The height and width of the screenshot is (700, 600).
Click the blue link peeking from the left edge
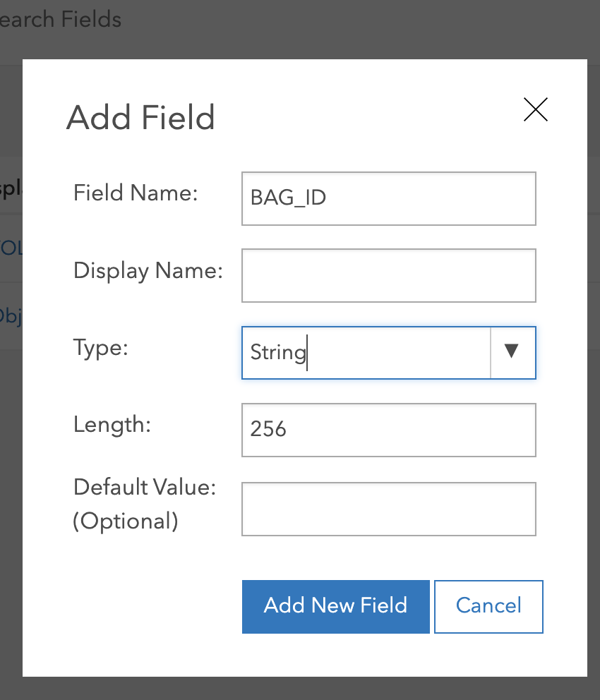10,248
